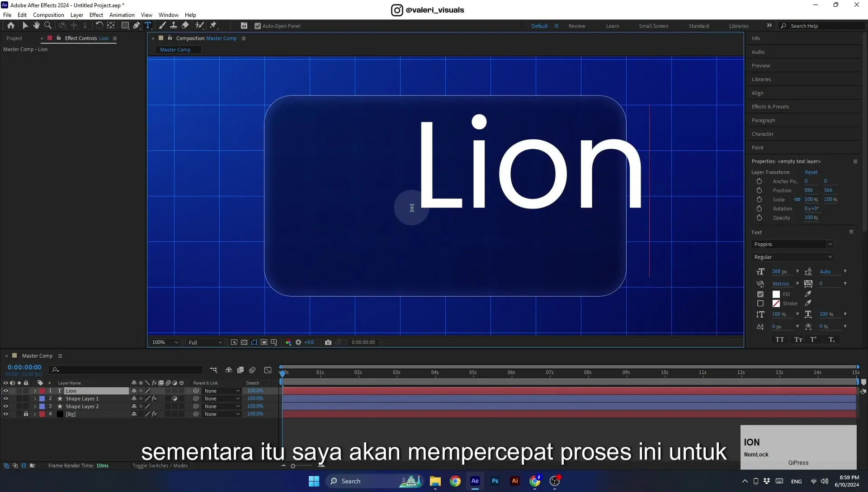
Task: Open Photoshop from the Windows taskbar
Action: [x=495, y=481]
